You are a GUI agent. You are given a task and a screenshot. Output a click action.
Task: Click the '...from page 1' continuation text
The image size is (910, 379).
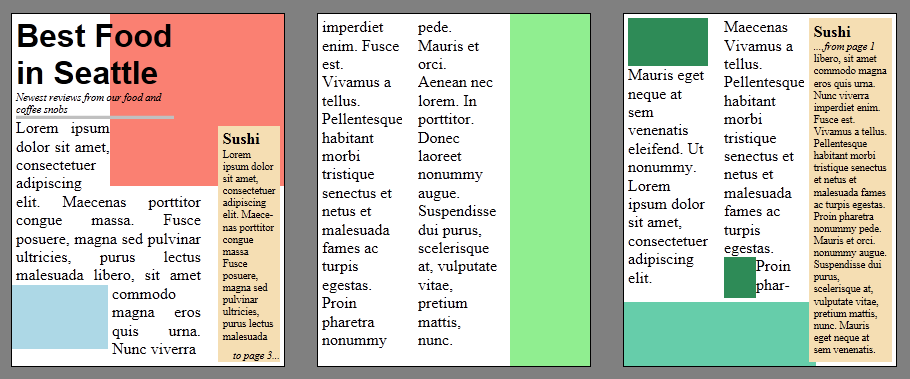[x=844, y=46]
